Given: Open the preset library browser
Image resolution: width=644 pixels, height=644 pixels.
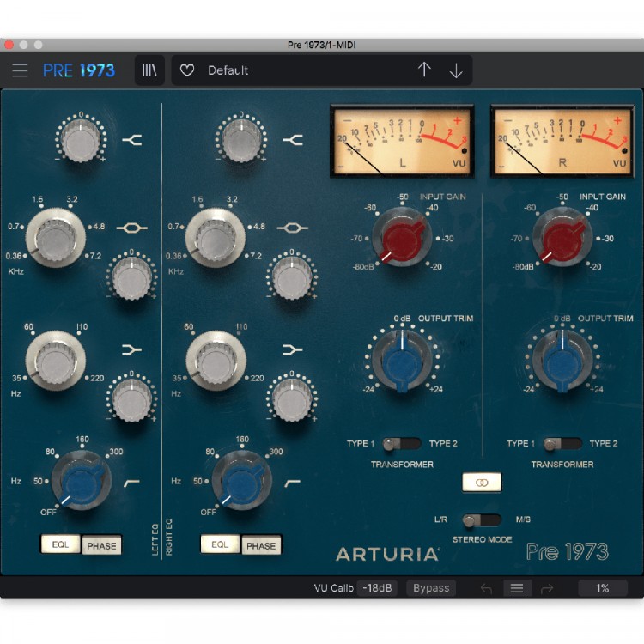Looking at the screenshot, I should pyautogui.click(x=149, y=70).
